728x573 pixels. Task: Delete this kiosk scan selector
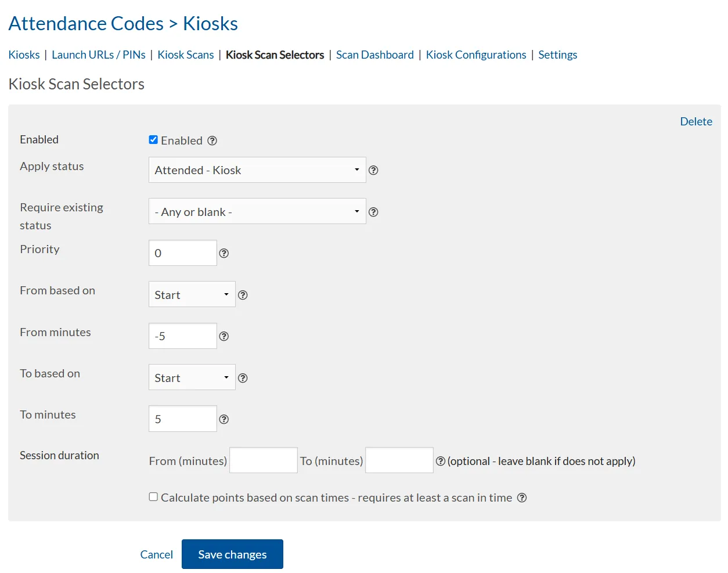point(696,121)
